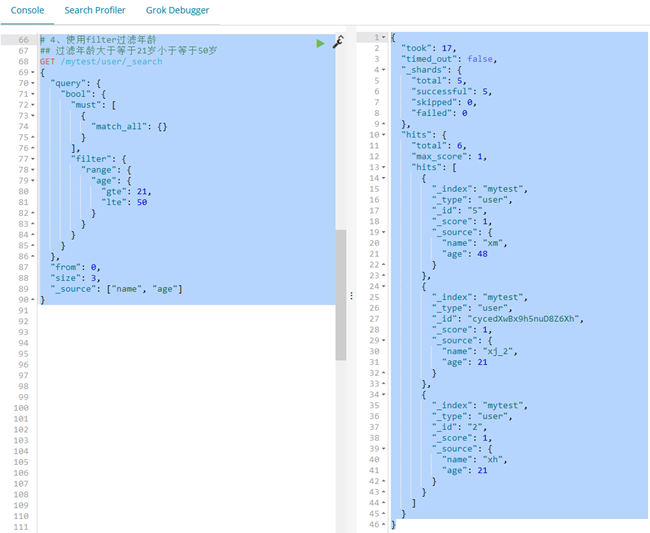This screenshot has width=650, height=533.
Task: Collapse fold arrow at request line 69
Action: pos(33,73)
